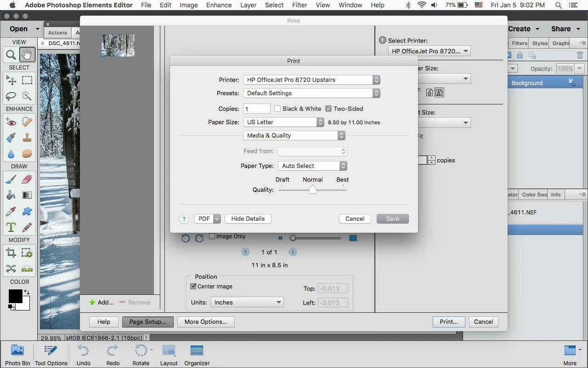The width and height of the screenshot is (588, 368).
Task: Select the Brush tool under DRAW
Action: tap(11, 179)
